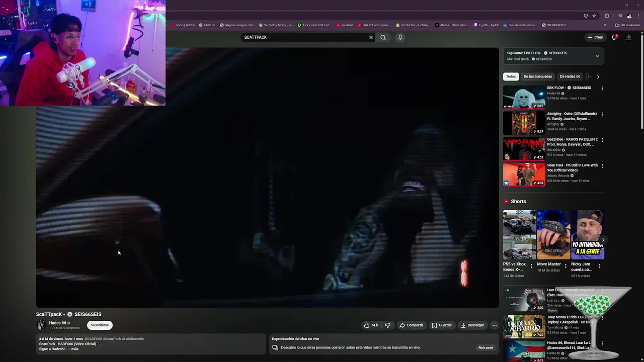Click the page vertical scrollbar
The image size is (644, 362).
pyautogui.click(x=642, y=80)
